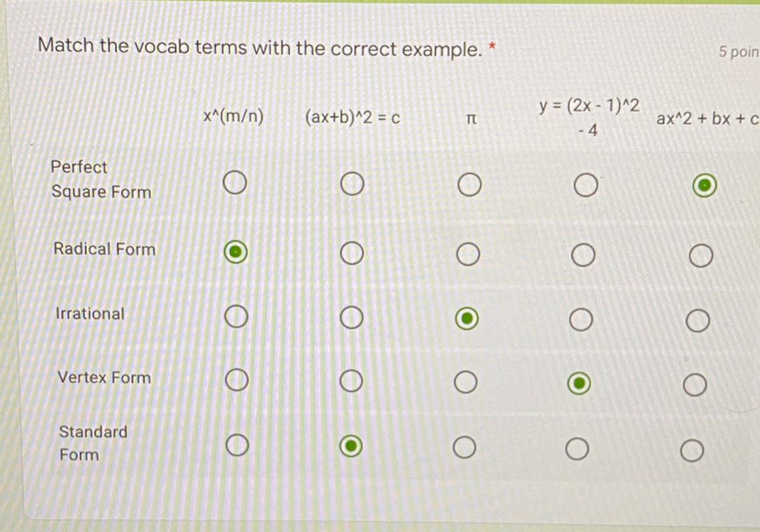Choose (ax+b)^2 = c for Vertex Form
Image resolution: width=760 pixels, height=532 pixels.
click(351, 381)
